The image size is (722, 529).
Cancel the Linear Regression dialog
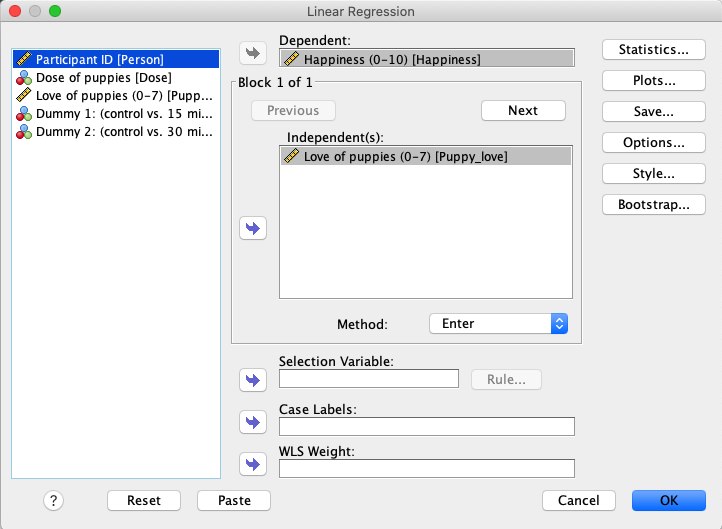click(579, 500)
